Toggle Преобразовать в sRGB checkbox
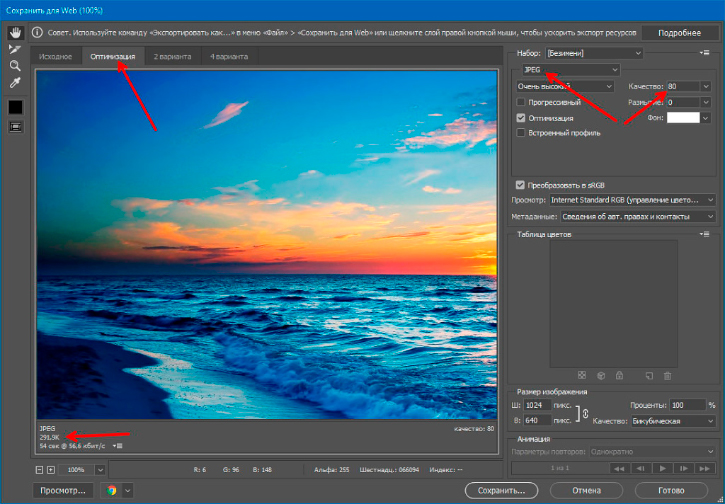Screen dimensions: 725x504 click(x=520, y=185)
